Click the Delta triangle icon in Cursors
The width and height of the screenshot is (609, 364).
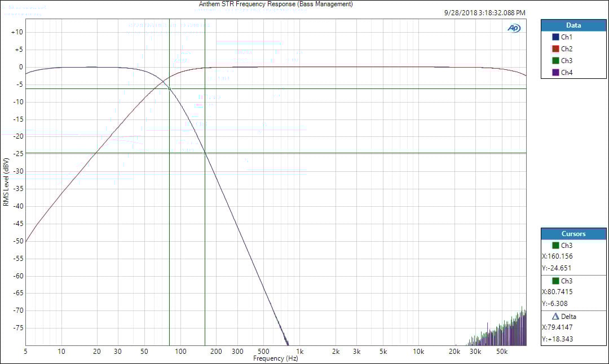point(554,317)
